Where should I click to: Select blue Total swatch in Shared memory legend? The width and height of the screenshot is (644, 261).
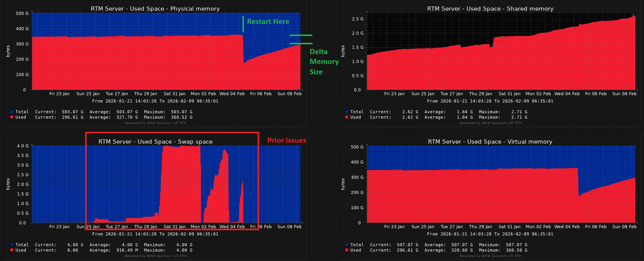(x=347, y=112)
